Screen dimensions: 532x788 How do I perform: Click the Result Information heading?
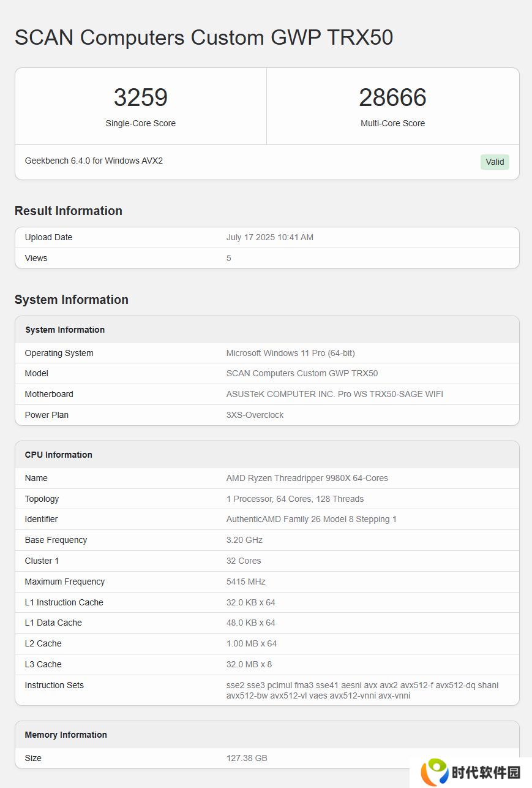[69, 211]
